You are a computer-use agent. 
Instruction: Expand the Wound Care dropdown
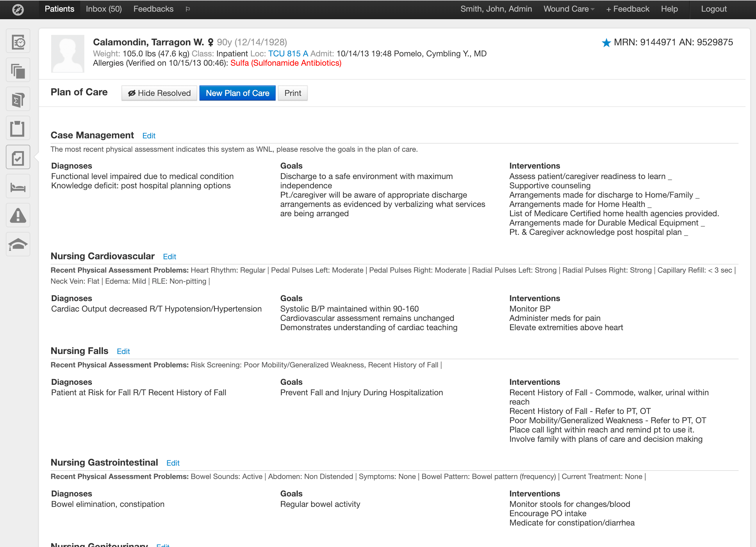click(x=569, y=9)
